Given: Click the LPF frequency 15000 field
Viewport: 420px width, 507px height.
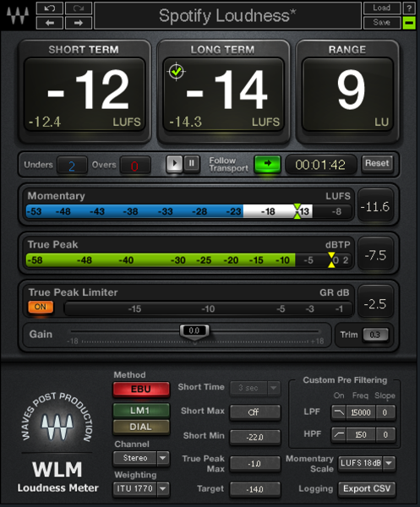Looking at the screenshot, I should [361, 412].
